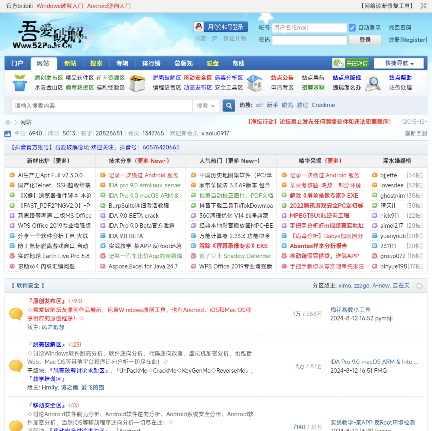Screen dimensions: 432x431
Task: Click the QQ login penguin icon
Action: pyautogui.click(x=199, y=27)
